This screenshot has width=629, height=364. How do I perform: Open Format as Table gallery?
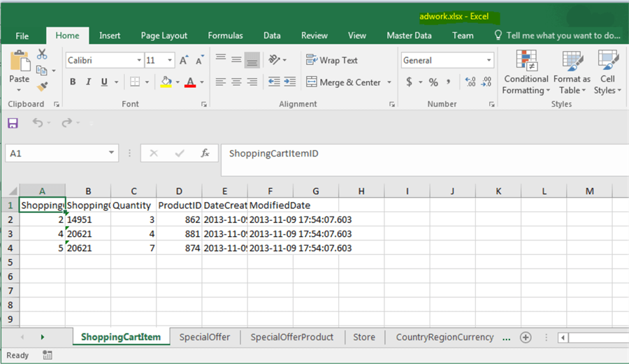(x=572, y=73)
